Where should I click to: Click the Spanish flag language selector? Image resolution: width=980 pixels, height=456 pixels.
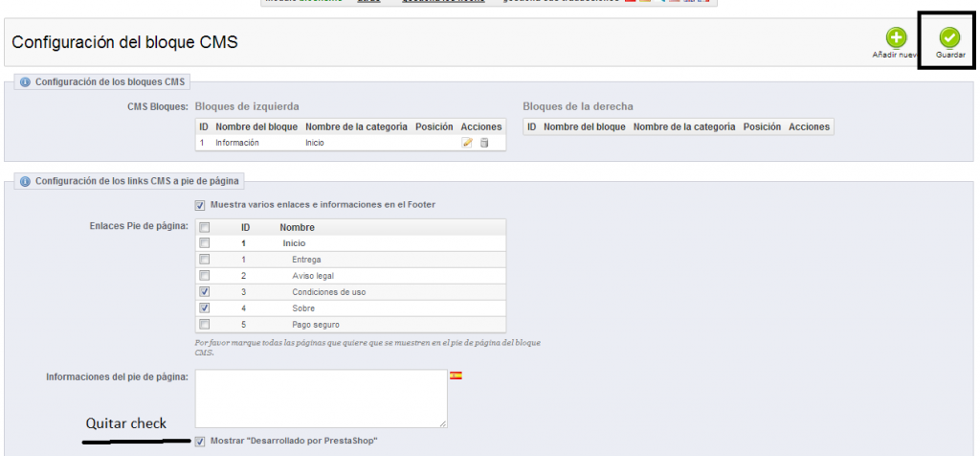(x=457, y=376)
